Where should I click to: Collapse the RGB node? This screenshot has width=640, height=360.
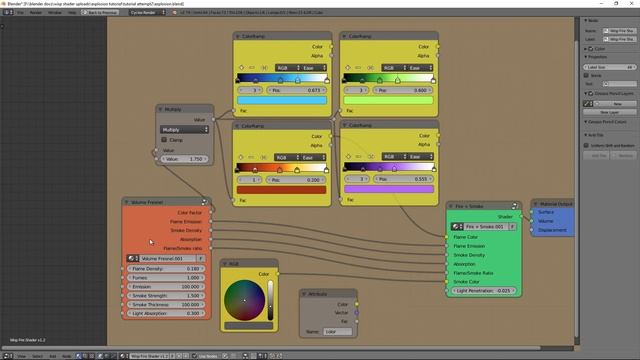pos(224,264)
